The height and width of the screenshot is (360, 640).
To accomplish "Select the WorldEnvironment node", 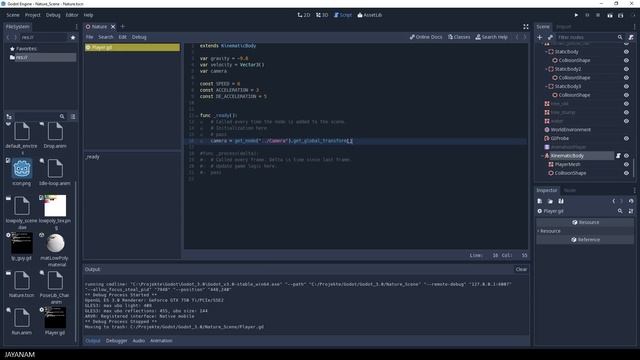I will [570, 130].
